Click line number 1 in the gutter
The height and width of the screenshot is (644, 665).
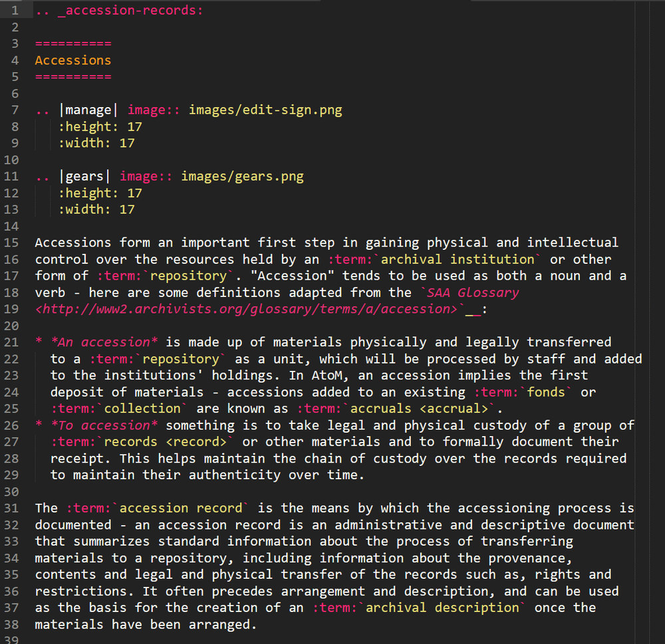[x=15, y=10]
